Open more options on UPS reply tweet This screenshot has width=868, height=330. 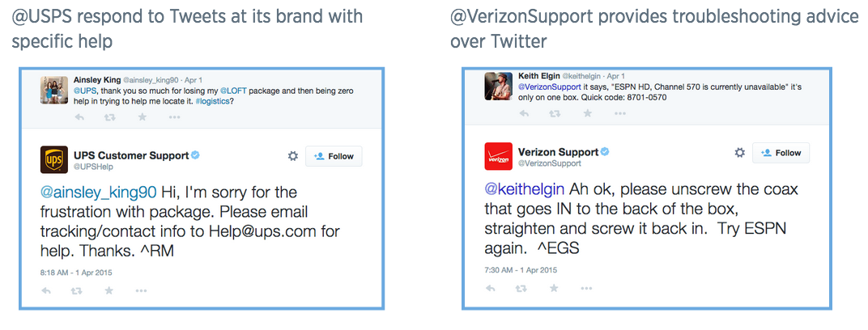tap(141, 290)
